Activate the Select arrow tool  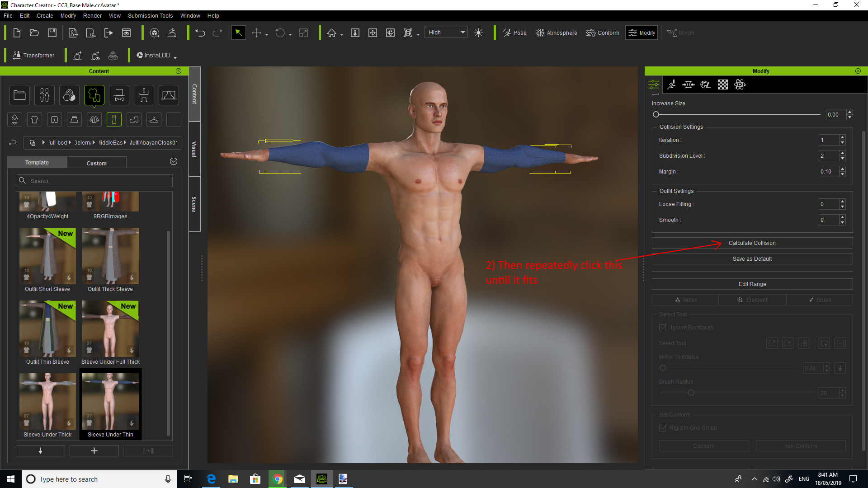pos(238,33)
